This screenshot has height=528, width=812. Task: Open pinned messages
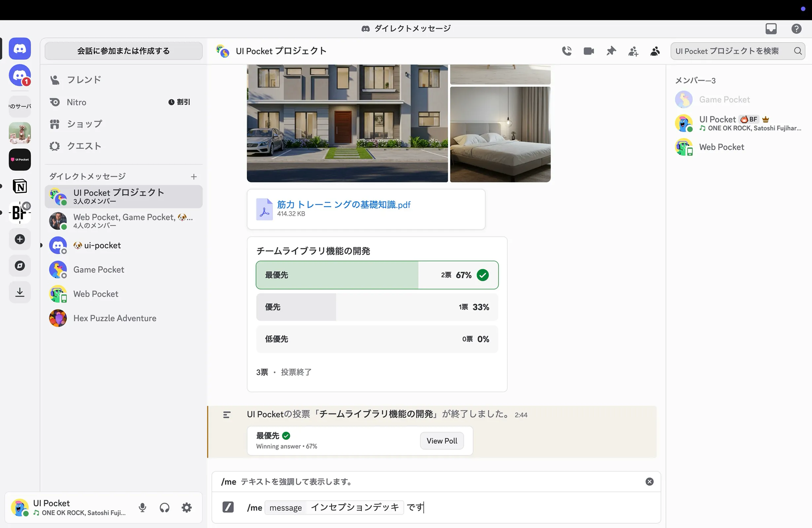(x=611, y=51)
